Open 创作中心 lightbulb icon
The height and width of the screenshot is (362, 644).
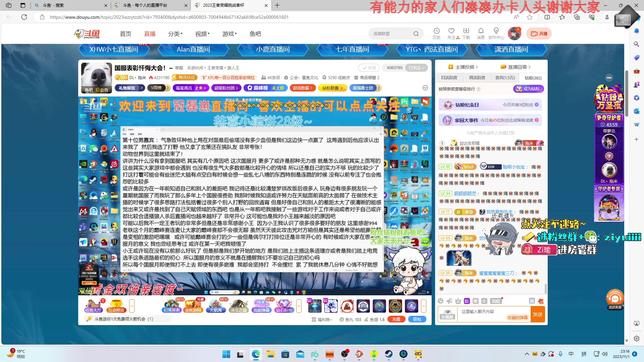click(x=496, y=33)
